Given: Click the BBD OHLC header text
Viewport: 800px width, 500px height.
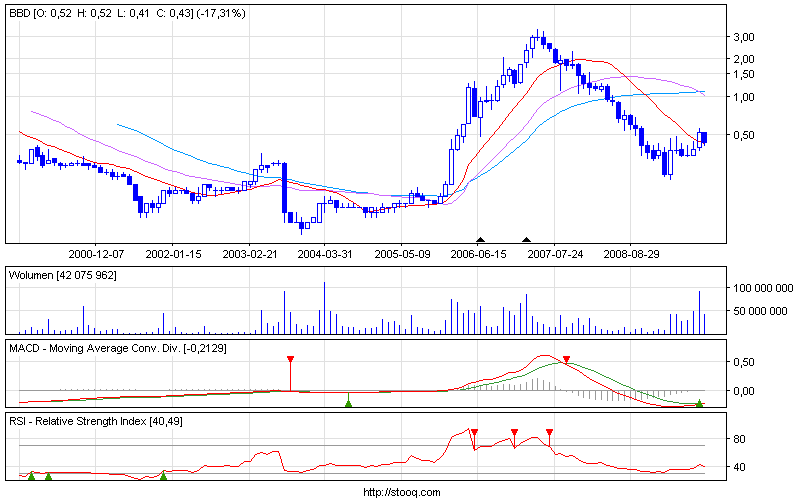Looking at the screenshot, I should [x=128, y=14].
